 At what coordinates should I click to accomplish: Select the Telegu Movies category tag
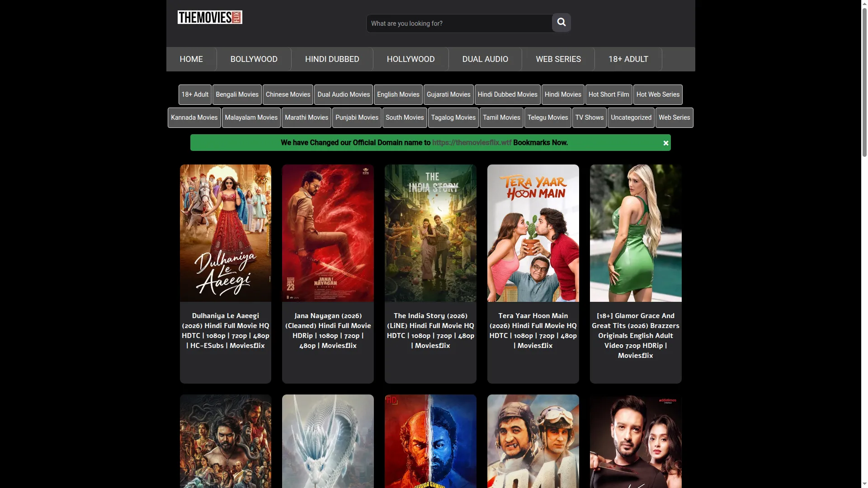coord(548,117)
